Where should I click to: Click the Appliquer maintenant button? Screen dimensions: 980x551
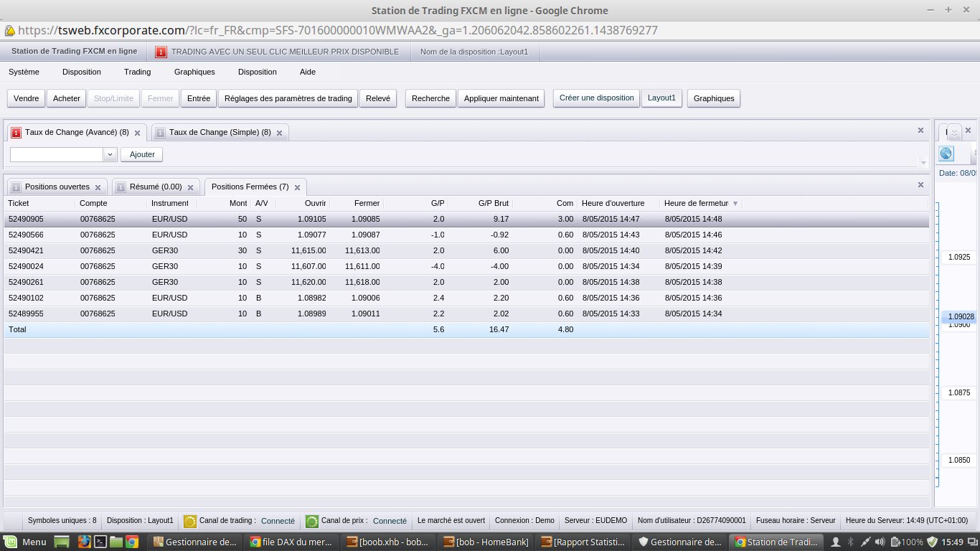pyautogui.click(x=501, y=98)
